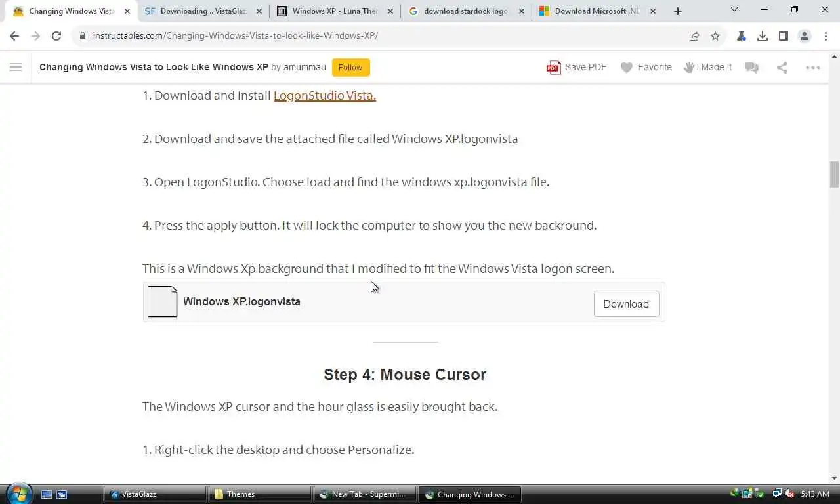Click the network tray icon

[777, 493]
